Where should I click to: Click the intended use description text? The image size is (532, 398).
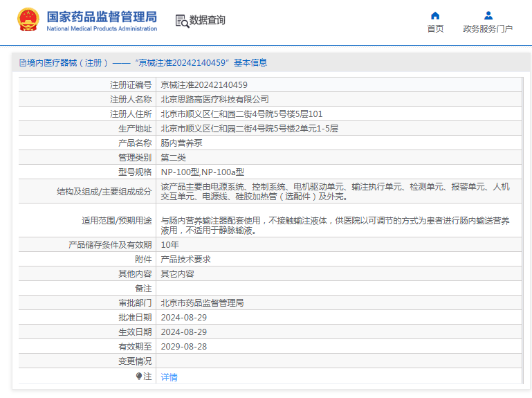click(336, 226)
